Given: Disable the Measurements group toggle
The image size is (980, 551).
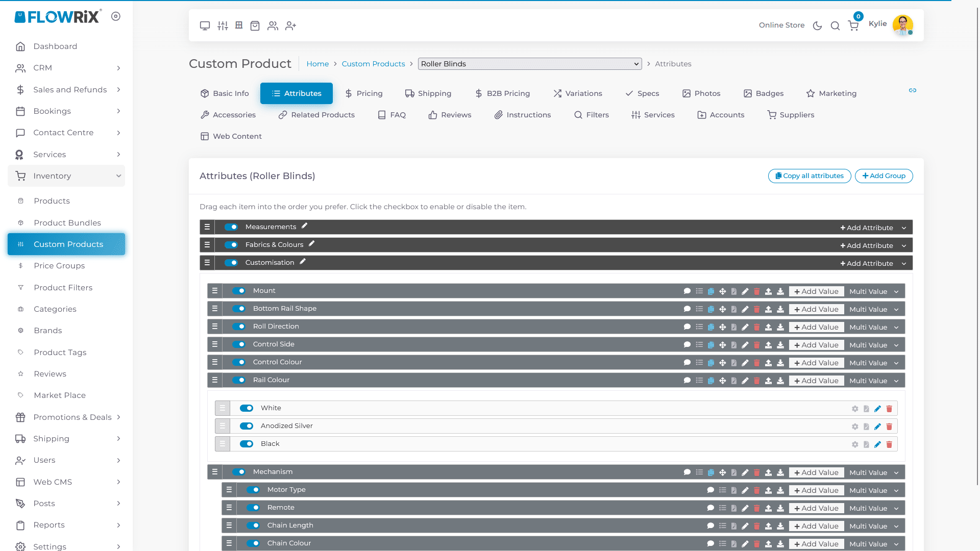Looking at the screenshot, I should 231,227.
